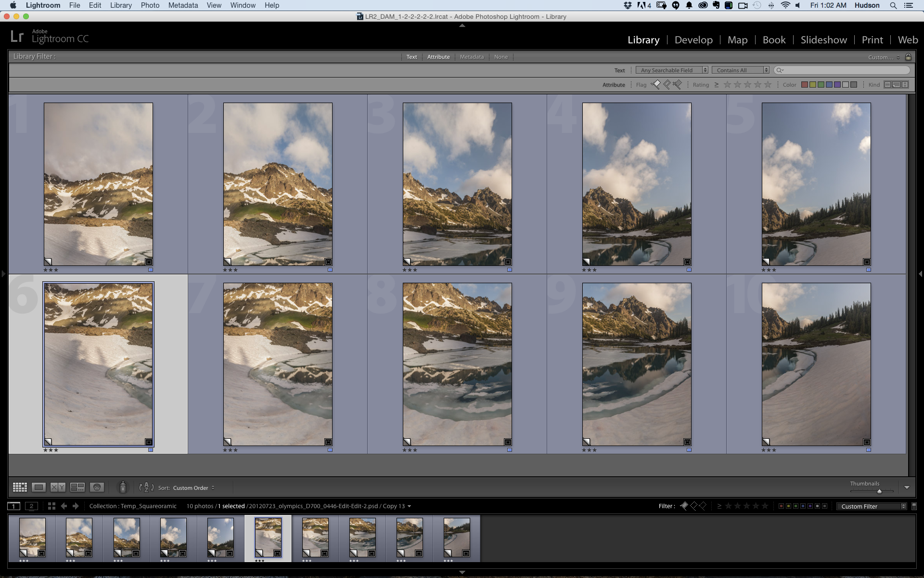Switch to Grid view
This screenshot has width=924, height=578.
[x=20, y=487]
